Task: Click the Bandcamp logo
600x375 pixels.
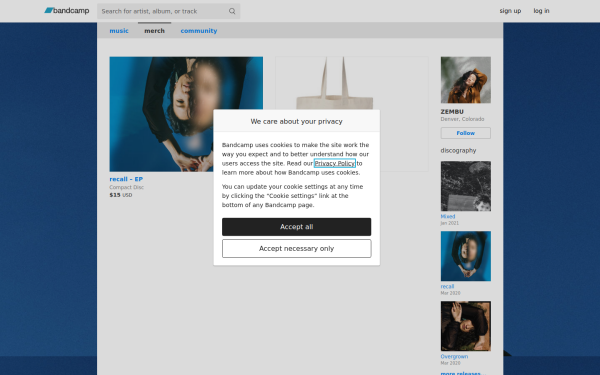Action: [67, 11]
